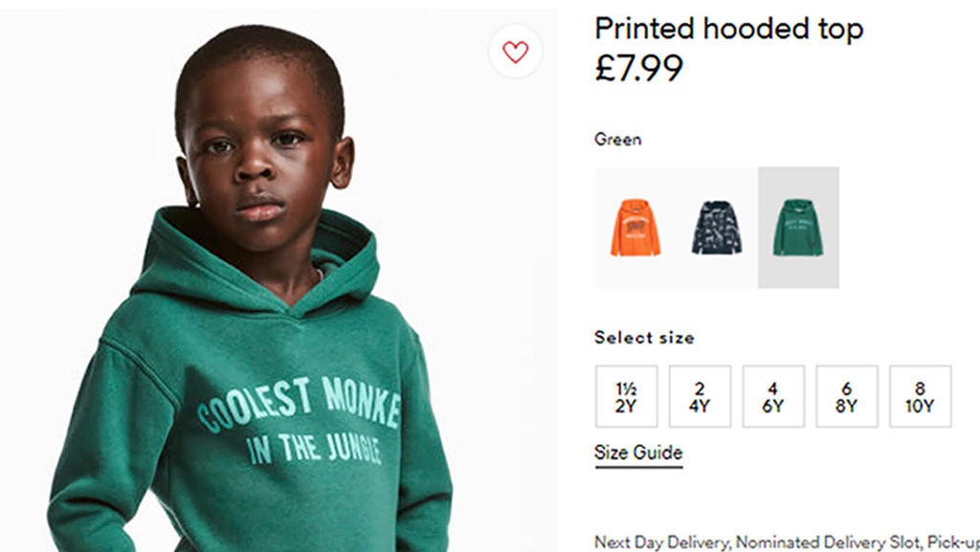
Task: Select the 6-8Y size box
Action: coord(847,396)
